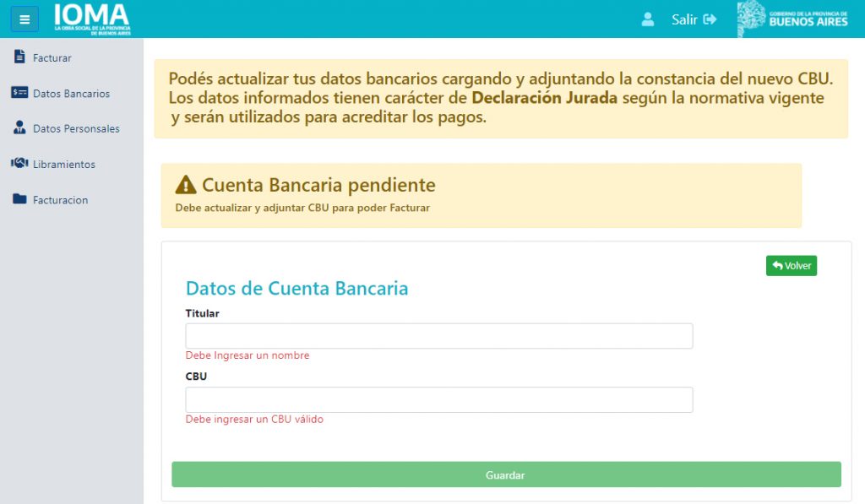Open the user profile icon
This screenshot has height=504, width=865.
point(648,19)
